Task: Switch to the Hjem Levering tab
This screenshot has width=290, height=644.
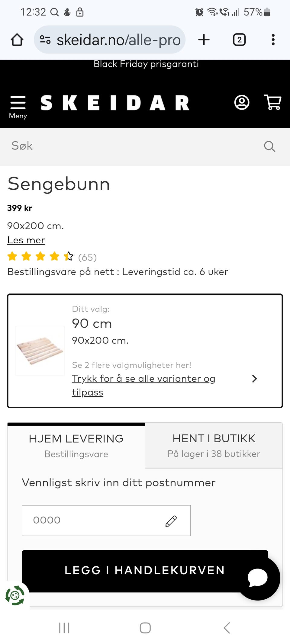Action: click(76, 446)
